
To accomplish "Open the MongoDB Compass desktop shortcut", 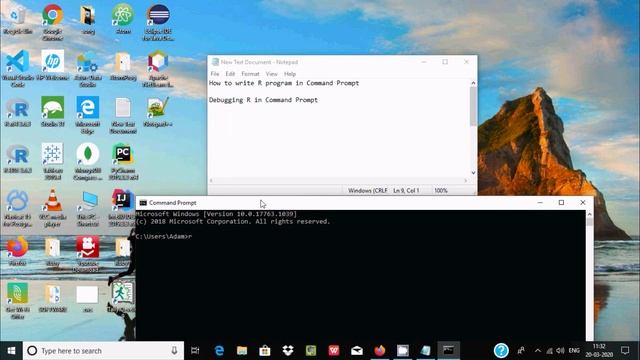I will (x=88, y=161).
